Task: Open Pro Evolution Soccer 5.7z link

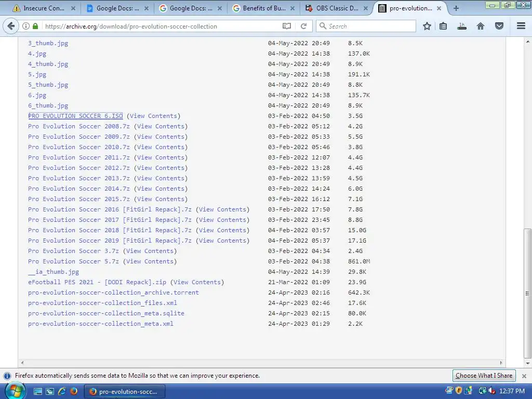Action: (x=73, y=262)
